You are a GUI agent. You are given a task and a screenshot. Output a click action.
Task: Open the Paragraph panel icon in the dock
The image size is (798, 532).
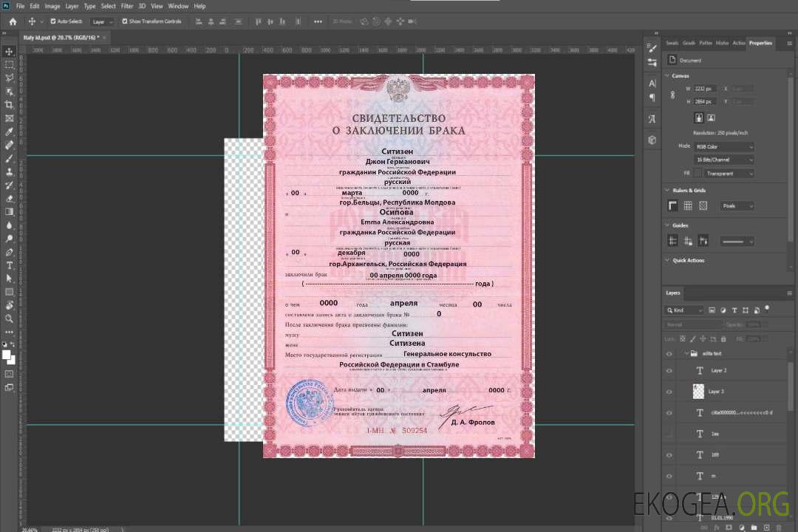pyautogui.click(x=652, y=98)
